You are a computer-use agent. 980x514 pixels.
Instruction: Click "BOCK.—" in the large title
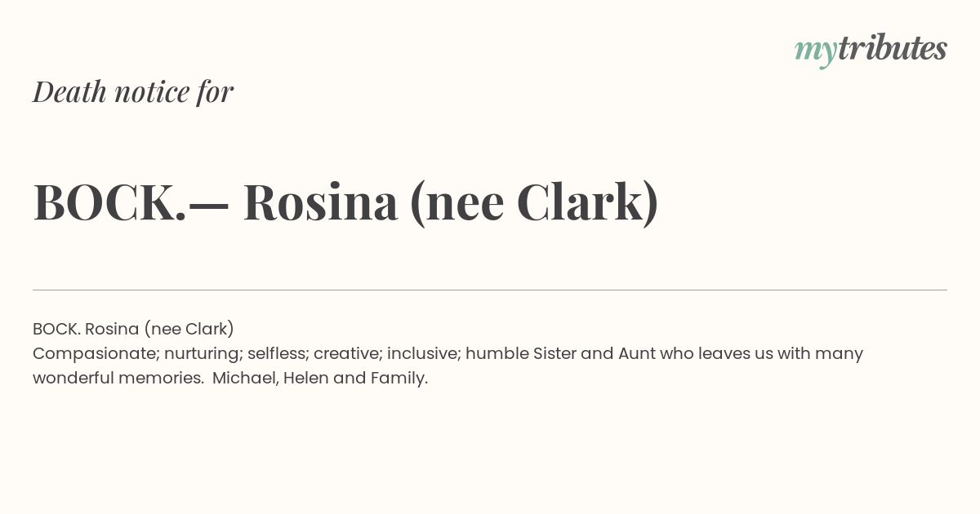(131, 202)
